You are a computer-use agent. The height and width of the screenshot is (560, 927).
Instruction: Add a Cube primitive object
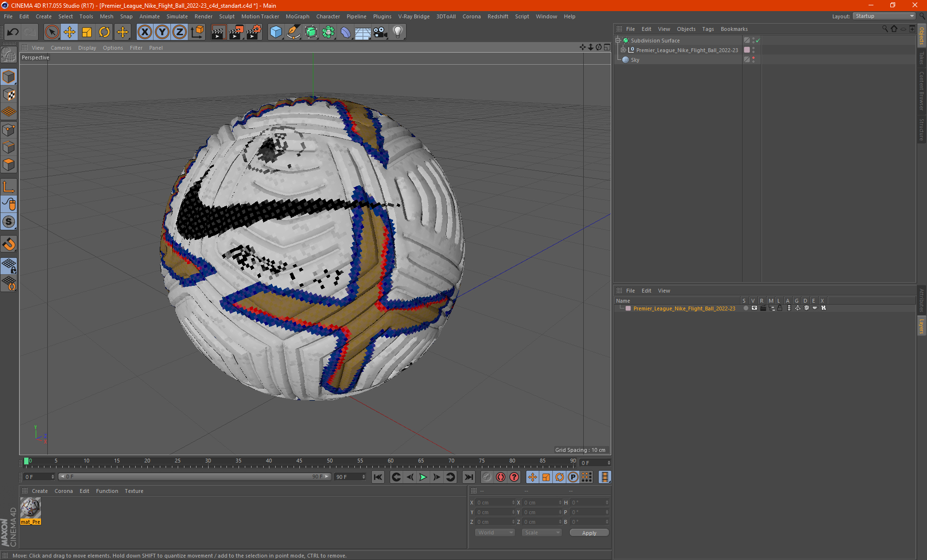(x=276, y=32)
